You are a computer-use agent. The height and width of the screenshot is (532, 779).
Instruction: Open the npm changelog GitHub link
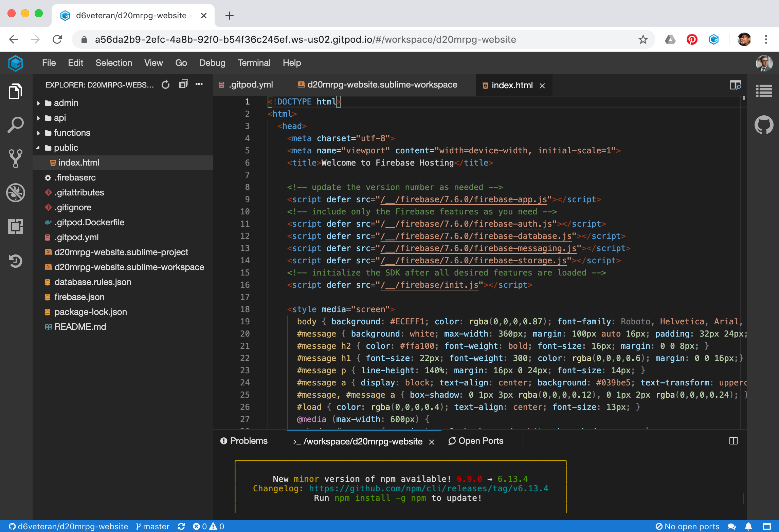click(x=429, y=488)
